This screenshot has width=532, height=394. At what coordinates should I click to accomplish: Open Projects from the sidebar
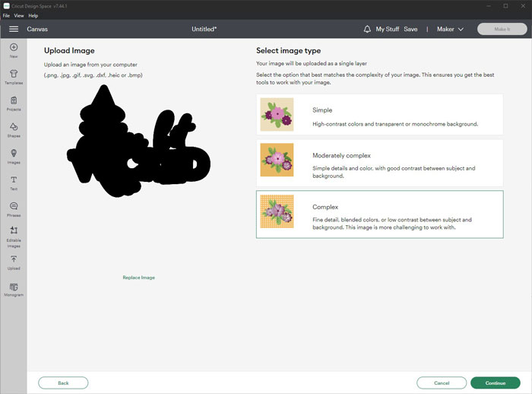[14, 103]
